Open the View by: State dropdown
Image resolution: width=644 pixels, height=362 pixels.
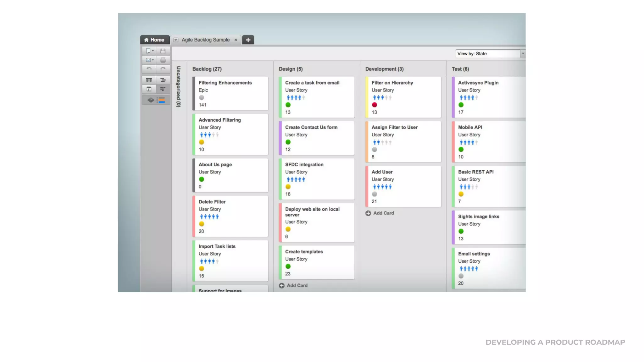pos(490,54)
